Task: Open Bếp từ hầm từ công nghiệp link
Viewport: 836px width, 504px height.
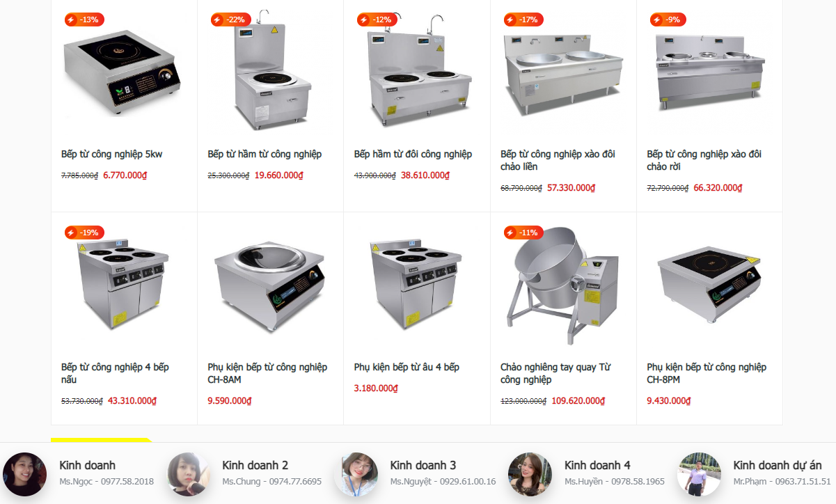Action: click(x=265, y=154)
